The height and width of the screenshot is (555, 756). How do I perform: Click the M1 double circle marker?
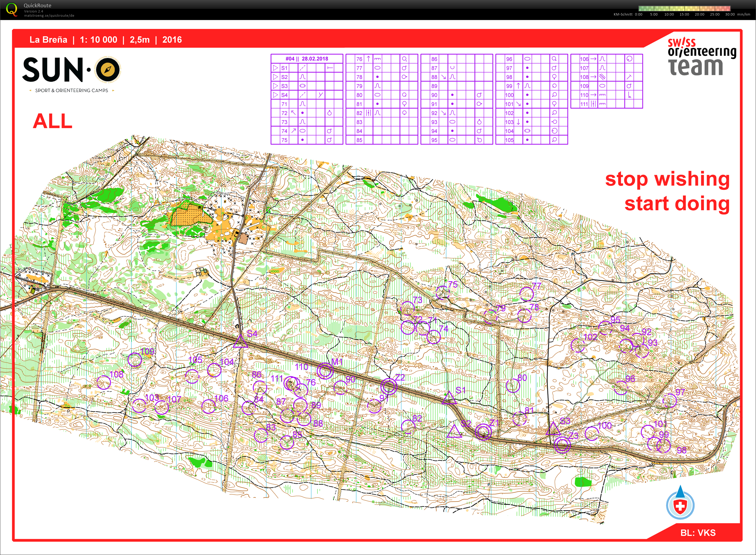coord(325,371)
